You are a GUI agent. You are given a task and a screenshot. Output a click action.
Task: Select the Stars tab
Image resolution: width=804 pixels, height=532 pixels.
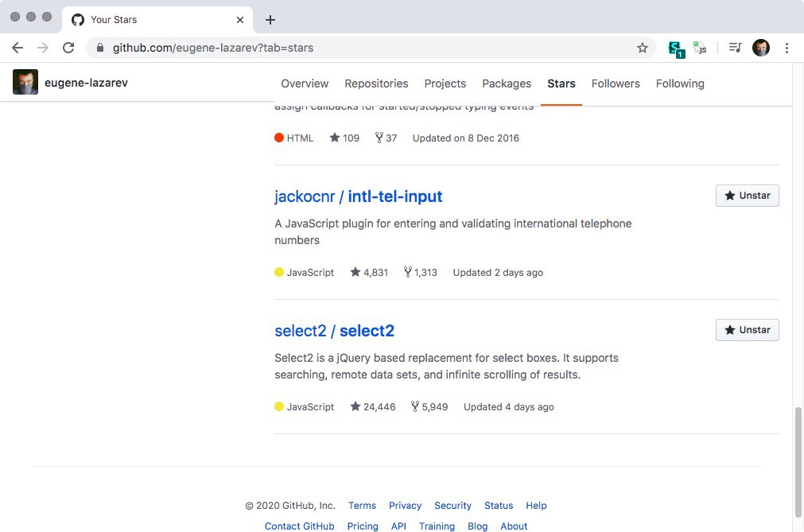(x=561, y=83)
